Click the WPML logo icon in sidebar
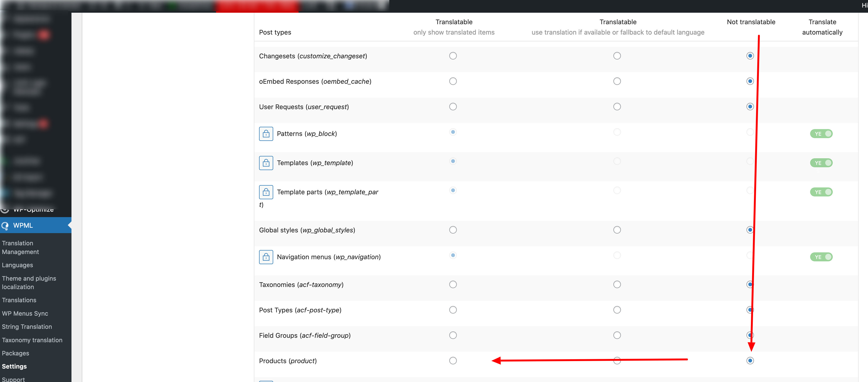 point(5,226)
